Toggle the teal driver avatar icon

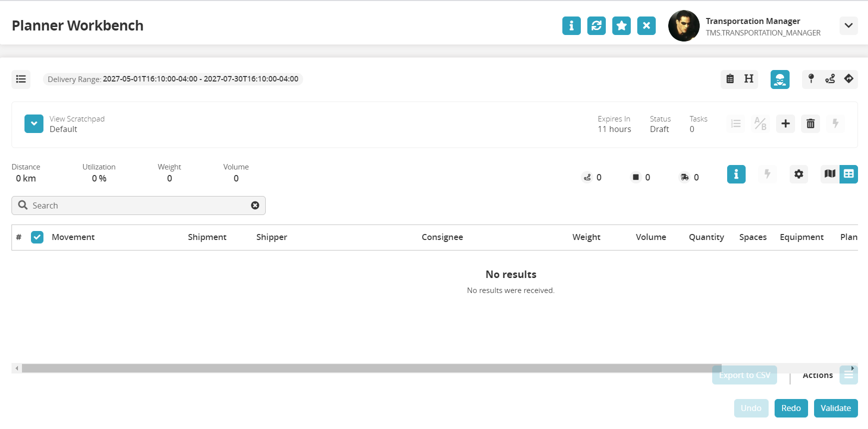pyautogui.click(x=780, y=79)
